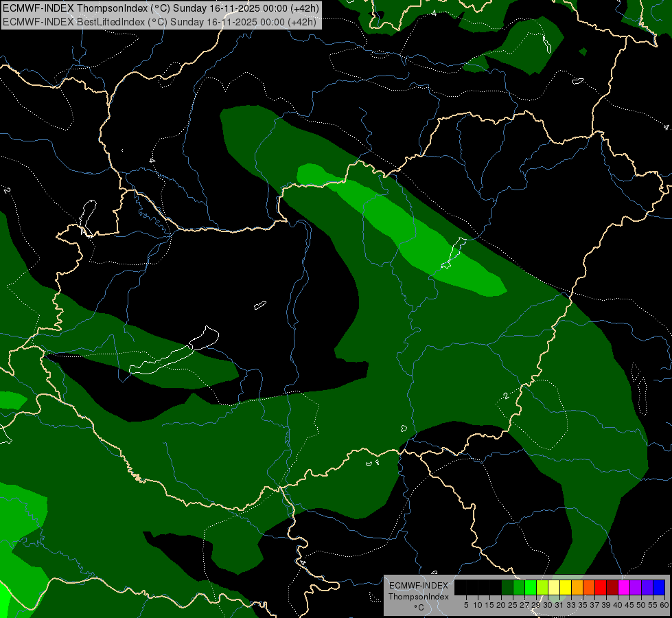The width and height of the screenshot is (672, 618).
Task: Click the small white-outlined lake northeast of Balaton
Action: pos(260,305)
